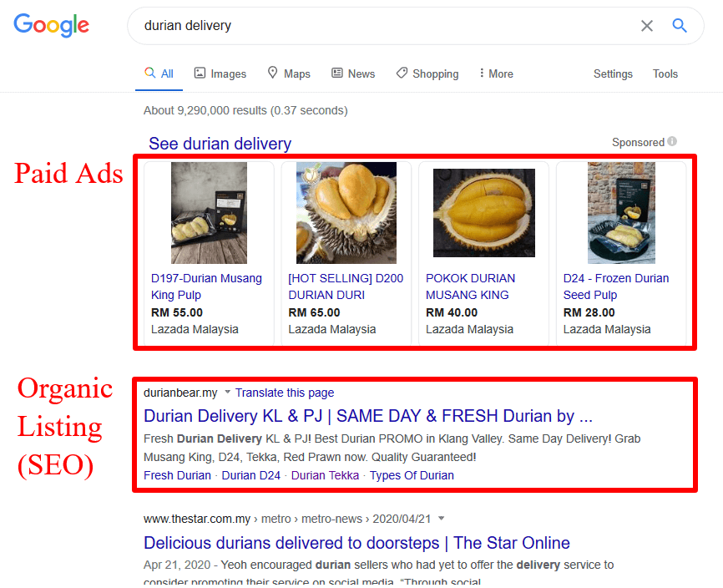
Task: Open the Durian Tekka sitelink
Action: click(325, 475)
